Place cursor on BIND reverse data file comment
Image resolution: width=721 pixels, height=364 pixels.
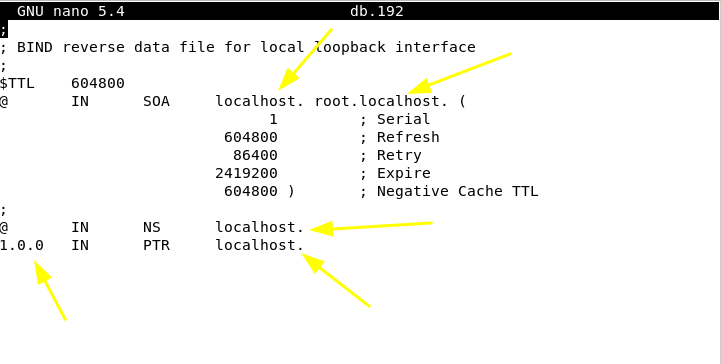pos(238,47)
